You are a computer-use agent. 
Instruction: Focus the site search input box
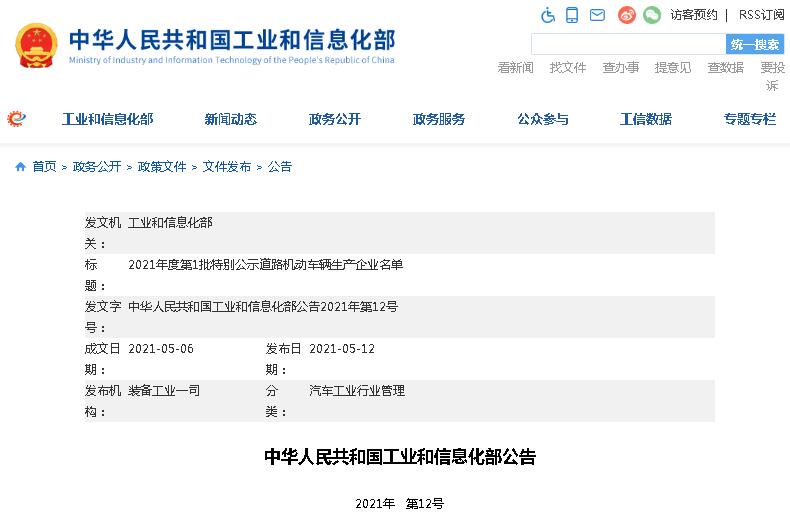pyautogui.click(x=628, y=44)
